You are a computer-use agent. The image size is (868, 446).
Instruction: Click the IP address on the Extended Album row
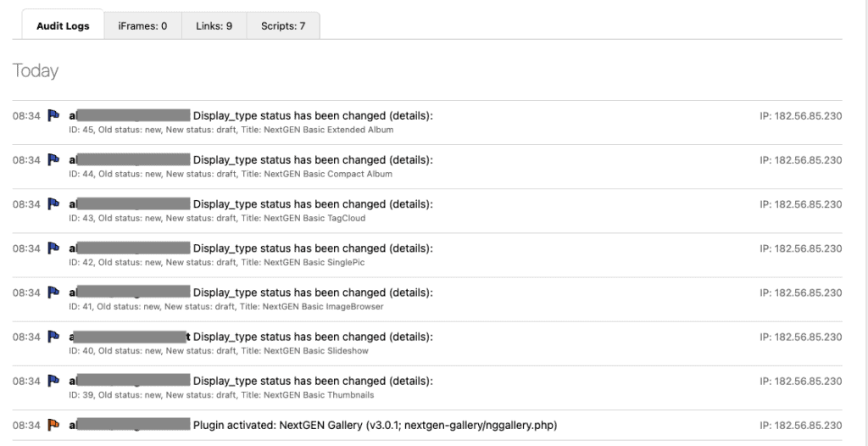pos(800,115)
